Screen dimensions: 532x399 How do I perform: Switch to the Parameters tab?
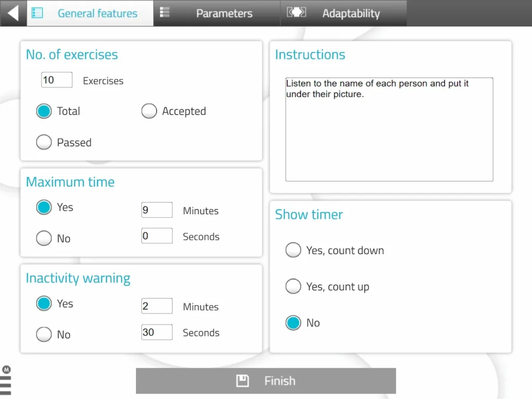coord(224,14)
